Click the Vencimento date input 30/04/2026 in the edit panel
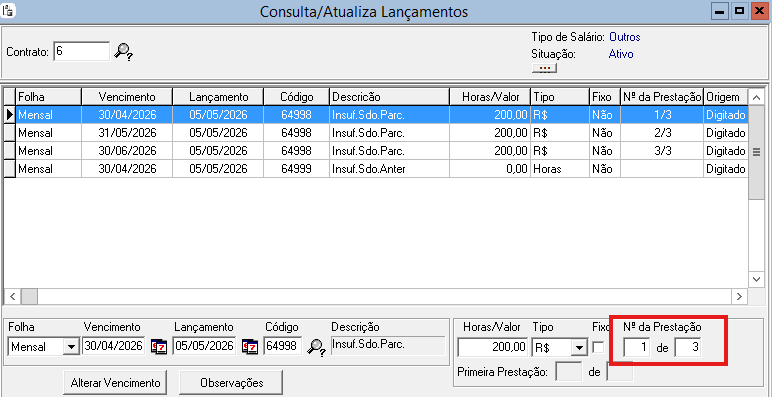Viewport: 772px width, 397px height. (114, 346)
